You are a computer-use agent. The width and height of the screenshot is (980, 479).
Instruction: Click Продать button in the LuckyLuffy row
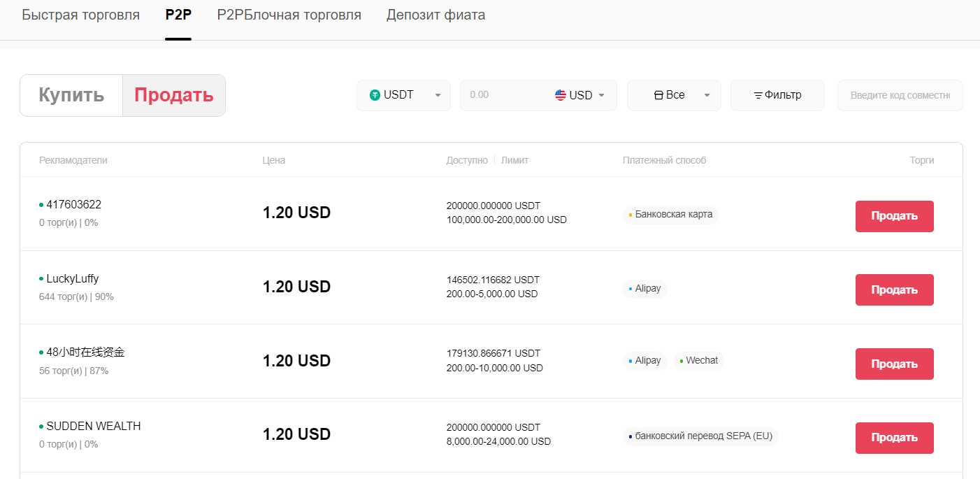click(x=894, y=289)
